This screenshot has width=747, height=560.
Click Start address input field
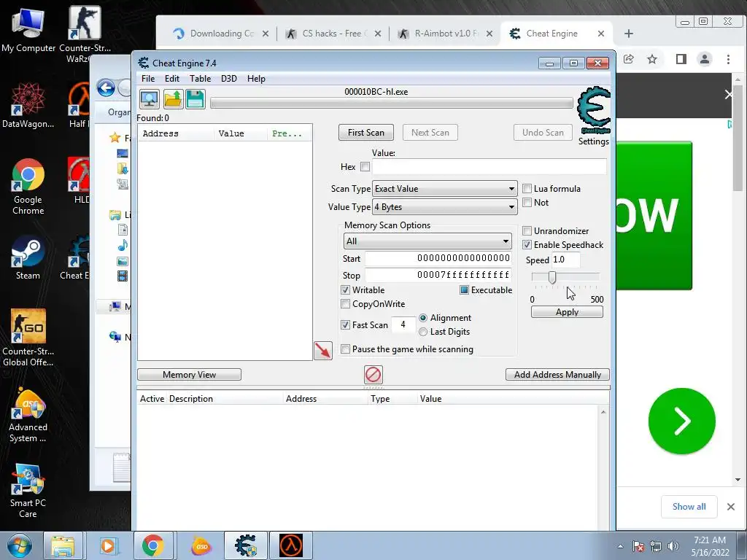(x=438, y=259)
